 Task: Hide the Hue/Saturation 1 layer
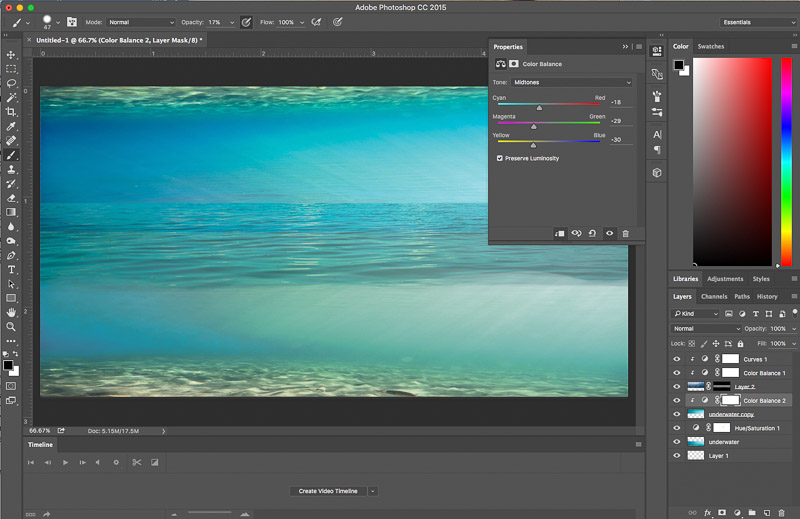click(677, 428)
